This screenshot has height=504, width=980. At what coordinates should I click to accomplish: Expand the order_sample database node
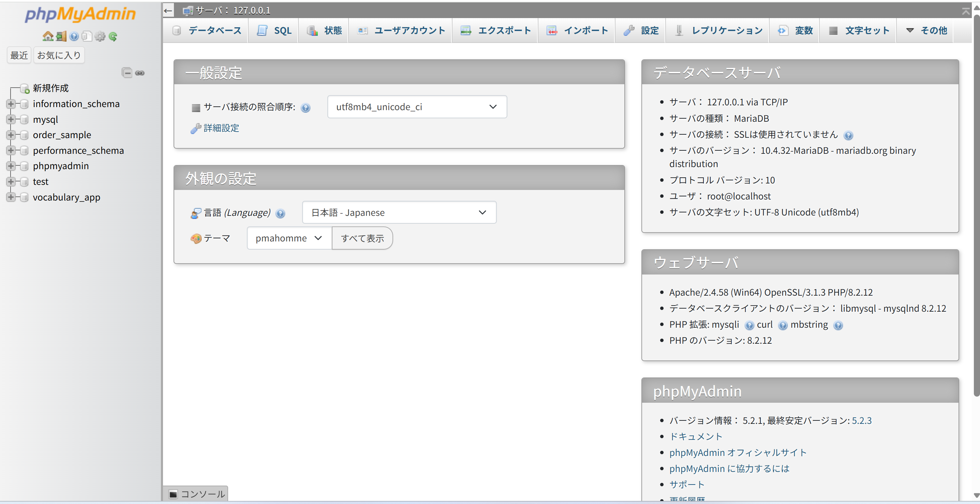[11, 135]
